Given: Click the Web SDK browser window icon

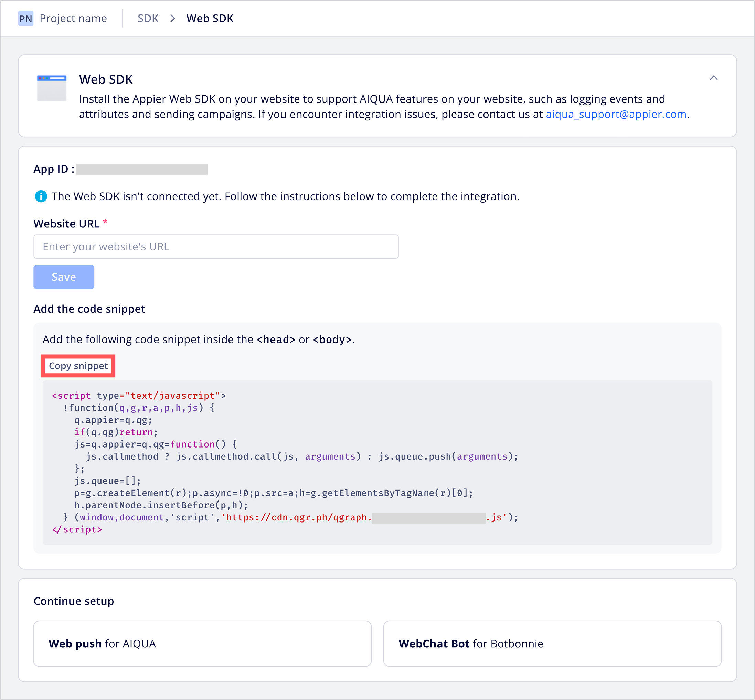Looking at the screenshot, I should pos(52,88).
